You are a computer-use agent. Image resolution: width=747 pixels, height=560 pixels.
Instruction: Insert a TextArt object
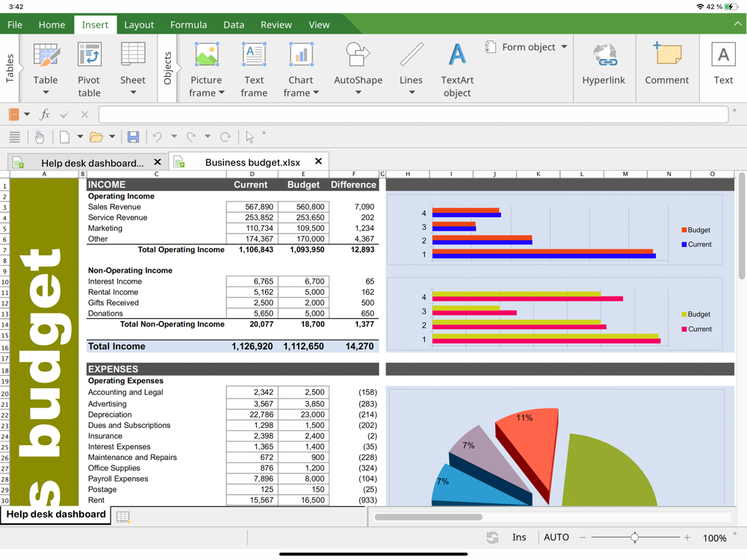(457, 69)
